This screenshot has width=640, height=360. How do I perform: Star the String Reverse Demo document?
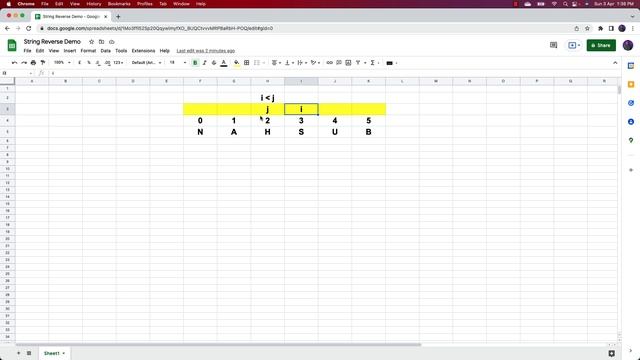click(x=91, y=42)
